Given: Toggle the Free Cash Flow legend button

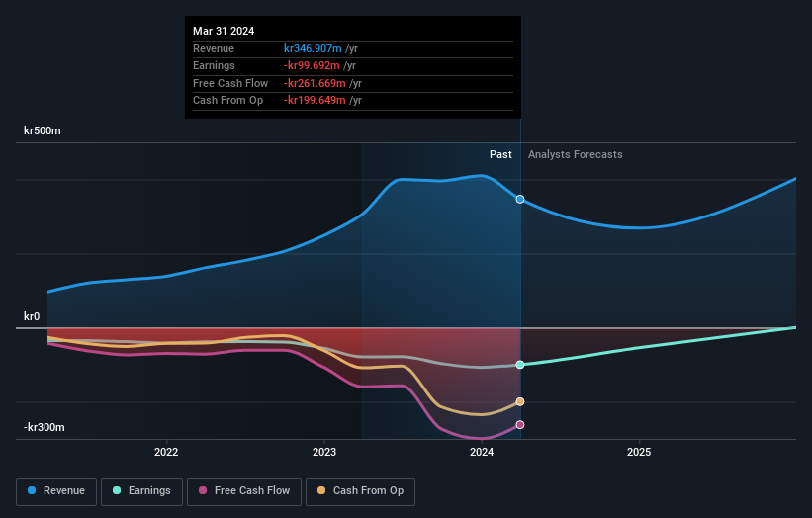Looking at the screenshot, I should tap(244, 491).
